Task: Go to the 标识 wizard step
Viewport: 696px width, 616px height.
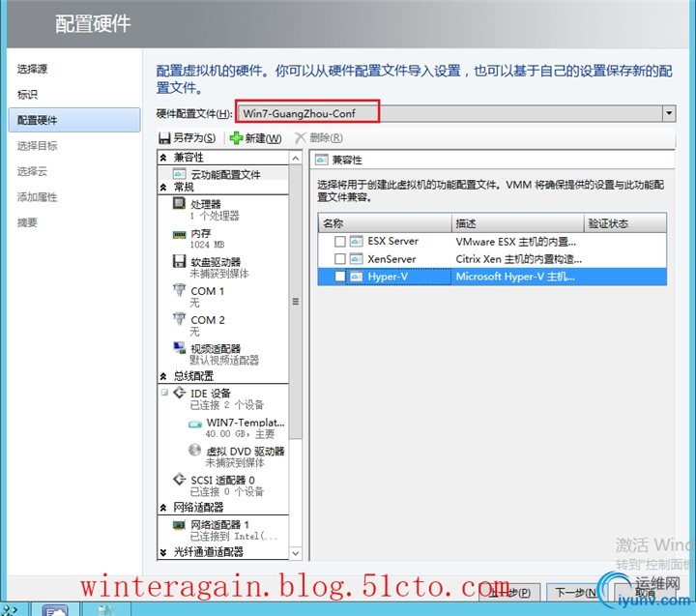Action: (27, 95)
